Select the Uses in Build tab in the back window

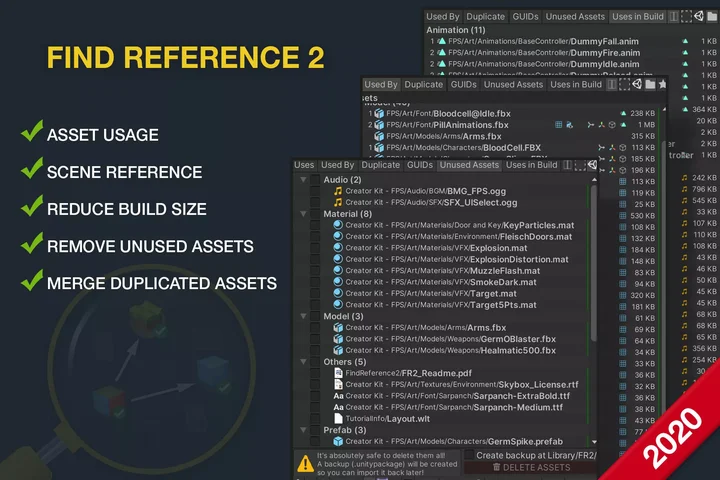point(638,17)
